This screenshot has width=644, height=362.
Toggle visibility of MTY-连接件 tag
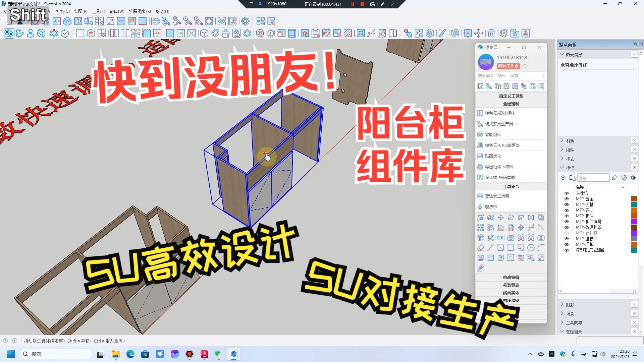(x=567, y=239)
